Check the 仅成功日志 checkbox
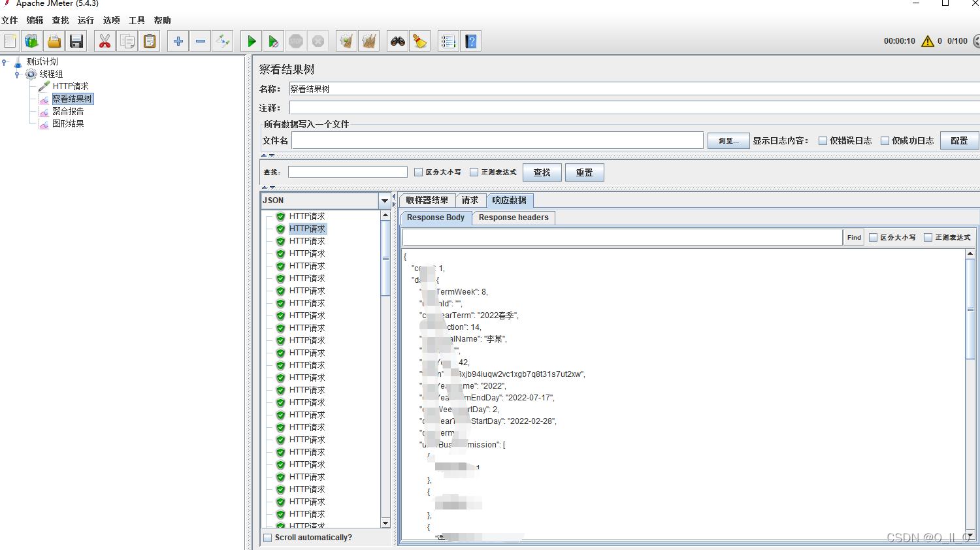 [885, 140]
